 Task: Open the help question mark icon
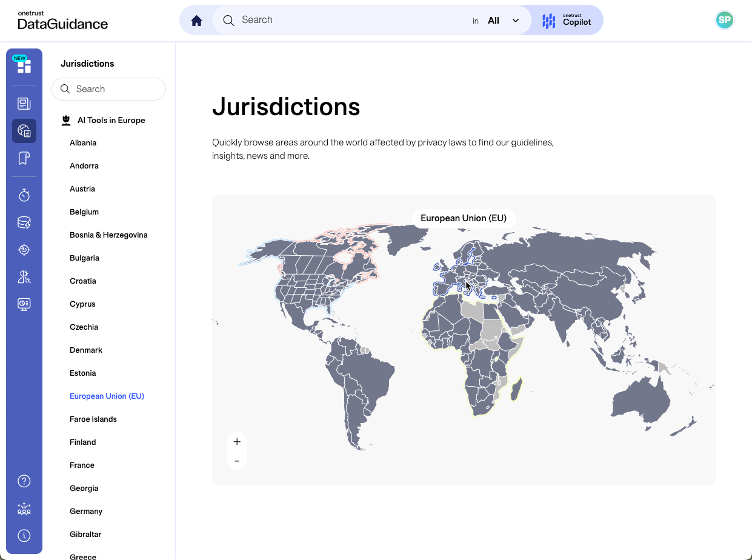(x=24, y=481)
